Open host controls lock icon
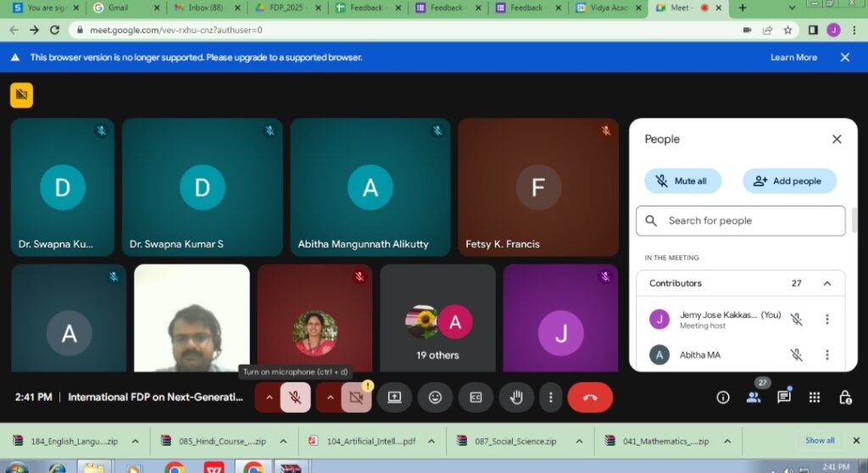 click(845, 397)
